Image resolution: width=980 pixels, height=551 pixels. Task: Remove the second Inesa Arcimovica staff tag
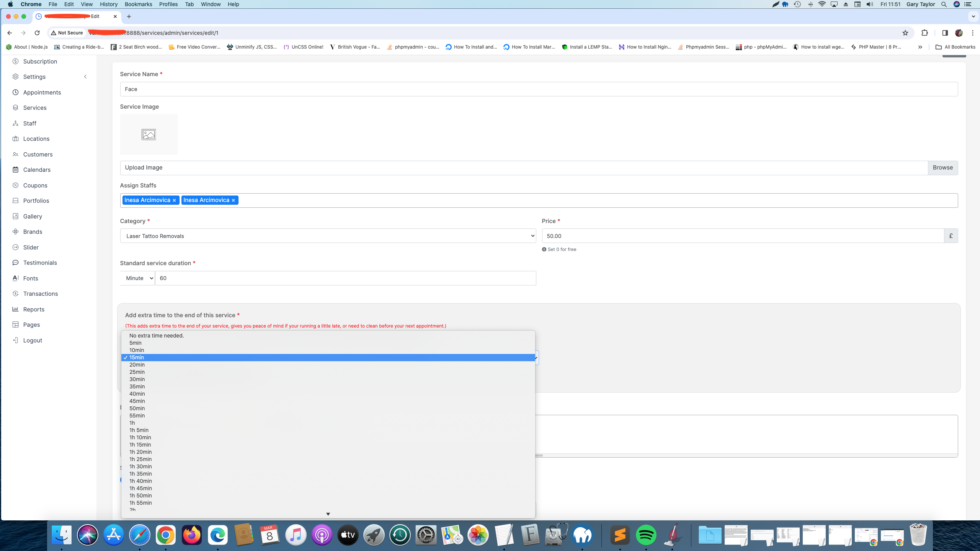(233, 201)
